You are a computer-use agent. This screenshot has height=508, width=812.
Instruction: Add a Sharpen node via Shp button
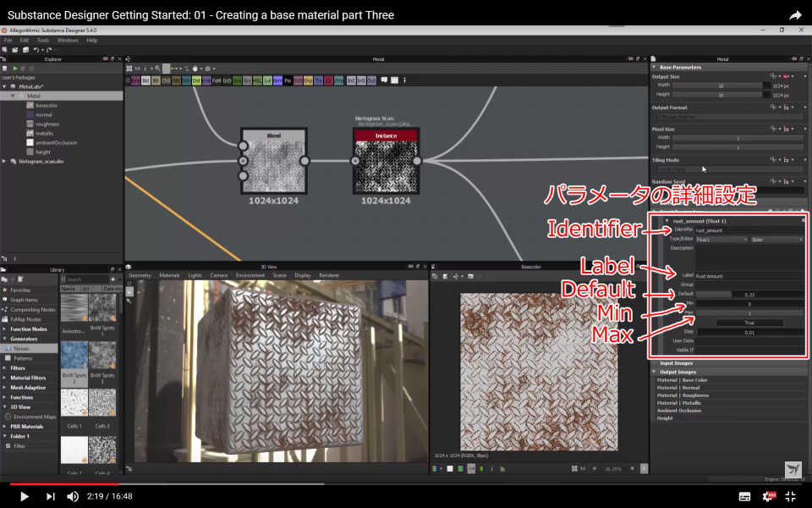(x=308, y=81)
